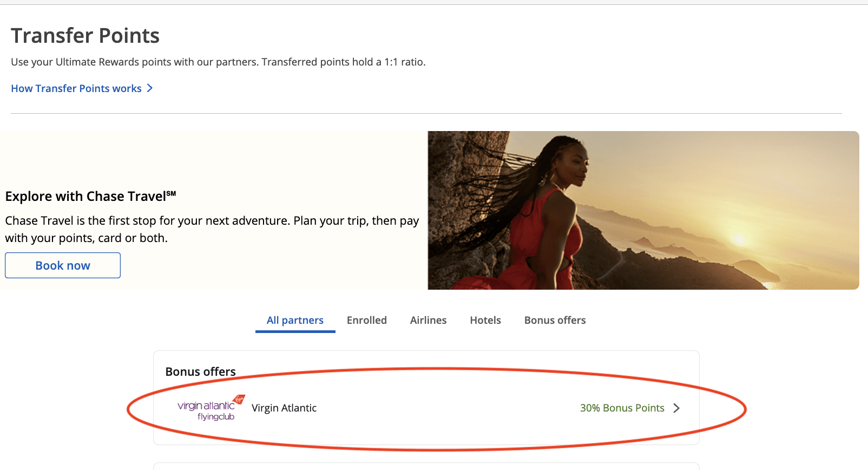This screenshot has height=470, width=868.
Task: Switch to the Airlines tab
Action: pyautogui.click(x=428, y=320)
